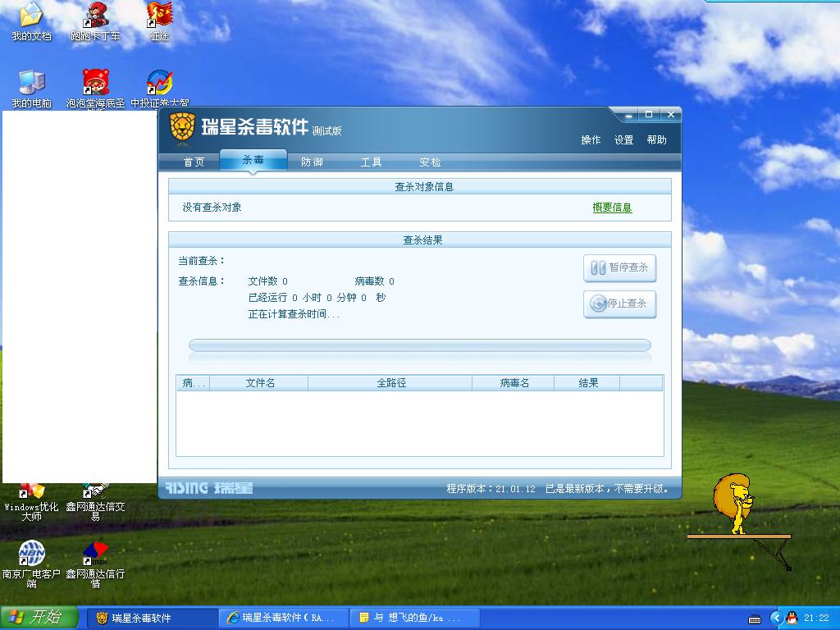
Task: Minimize the 瑞星杀毒软件 window
Action: 628,115
